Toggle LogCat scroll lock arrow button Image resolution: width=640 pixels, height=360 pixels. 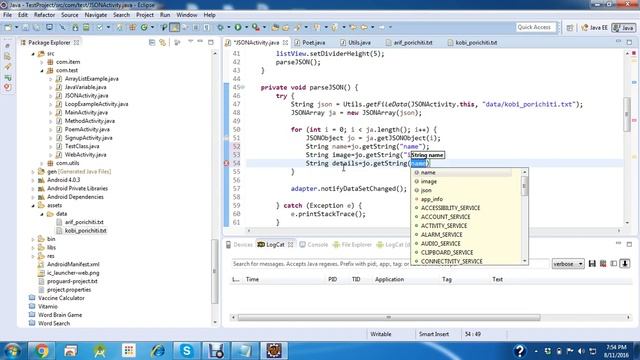tap(625, 264)
